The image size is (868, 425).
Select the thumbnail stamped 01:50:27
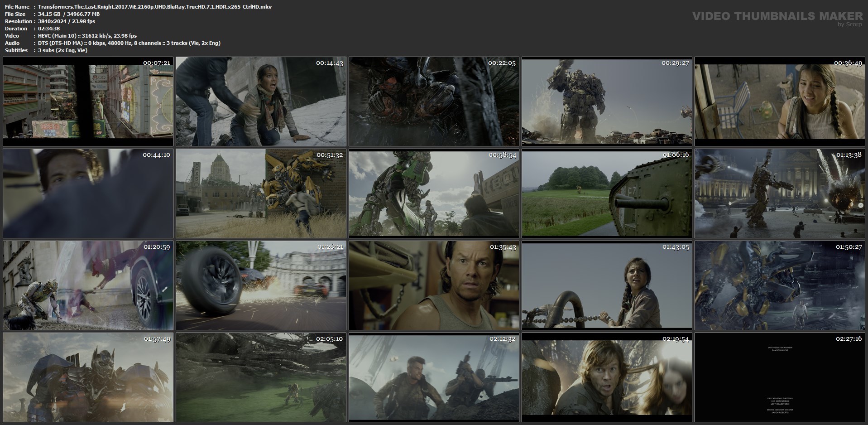click(780, 285)
